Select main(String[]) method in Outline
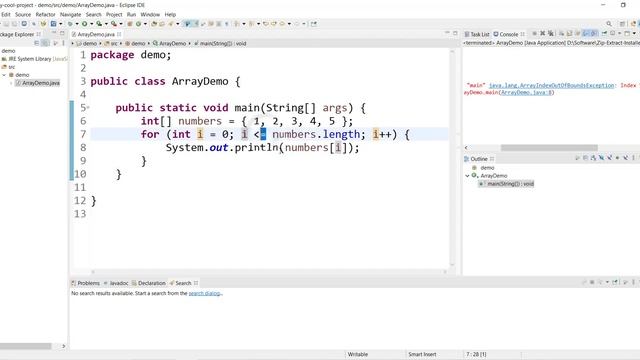This screenshot has width=640, height=360. pyautogui.click(x=506, y=184)
